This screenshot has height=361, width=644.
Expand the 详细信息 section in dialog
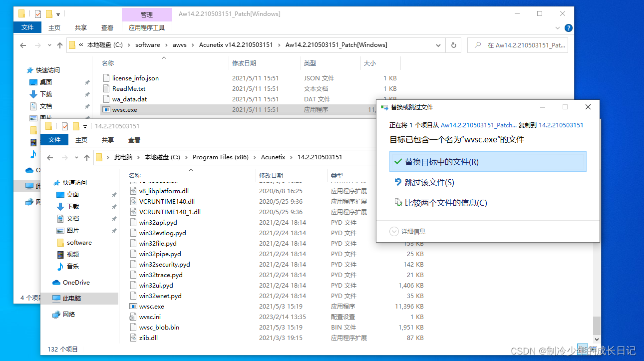[407, 231]
